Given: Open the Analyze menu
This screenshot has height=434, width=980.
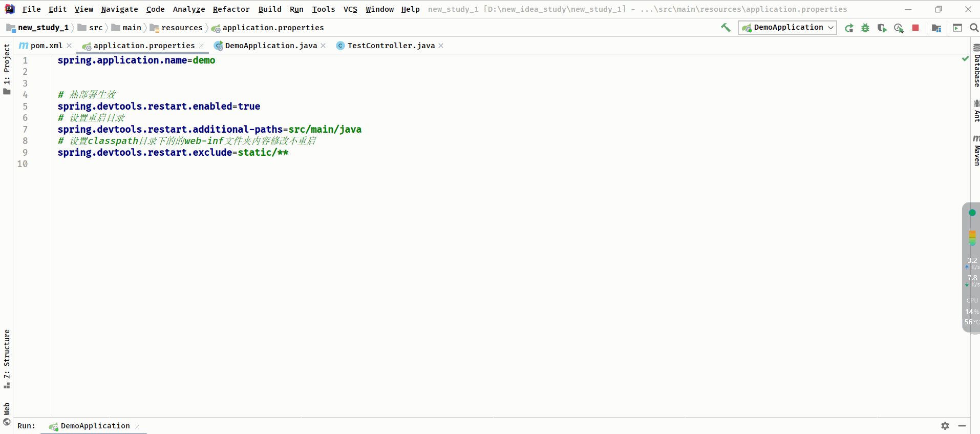Looking at the screenshot, I should (189, 9).
